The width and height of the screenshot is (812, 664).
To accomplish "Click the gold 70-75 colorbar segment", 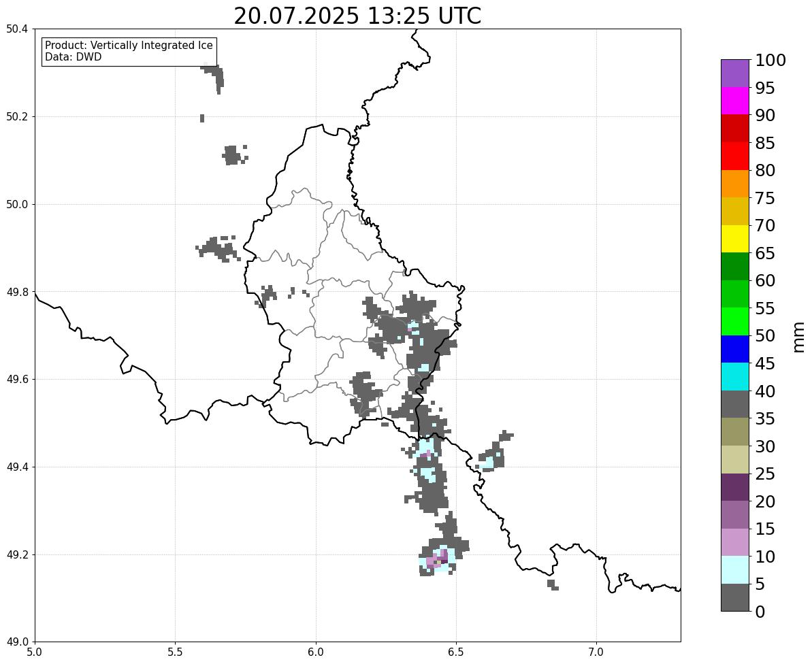I will click(735, 211).
